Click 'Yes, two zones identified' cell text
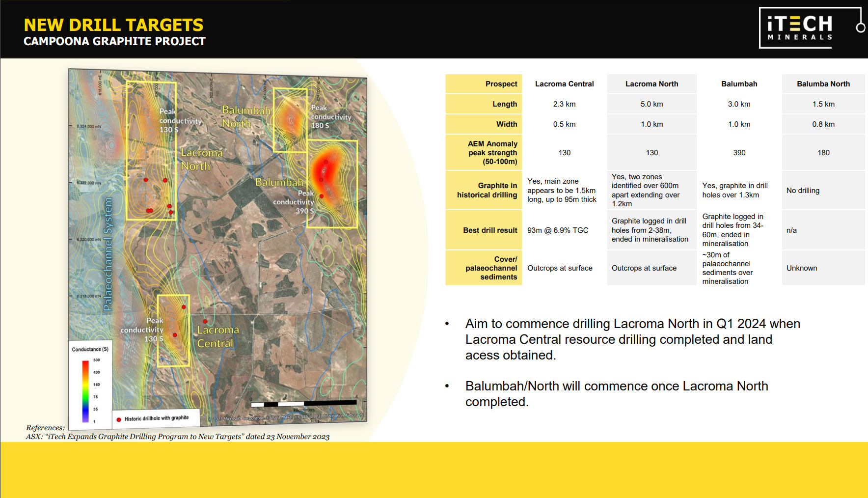Image resolution: width=868 pixels, height=498 pixels. click(646, 190)
